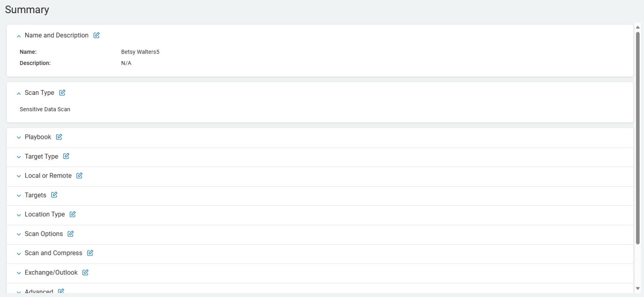Click Location Type edit icon
The image size is (644, 297).
click(73, 214)
